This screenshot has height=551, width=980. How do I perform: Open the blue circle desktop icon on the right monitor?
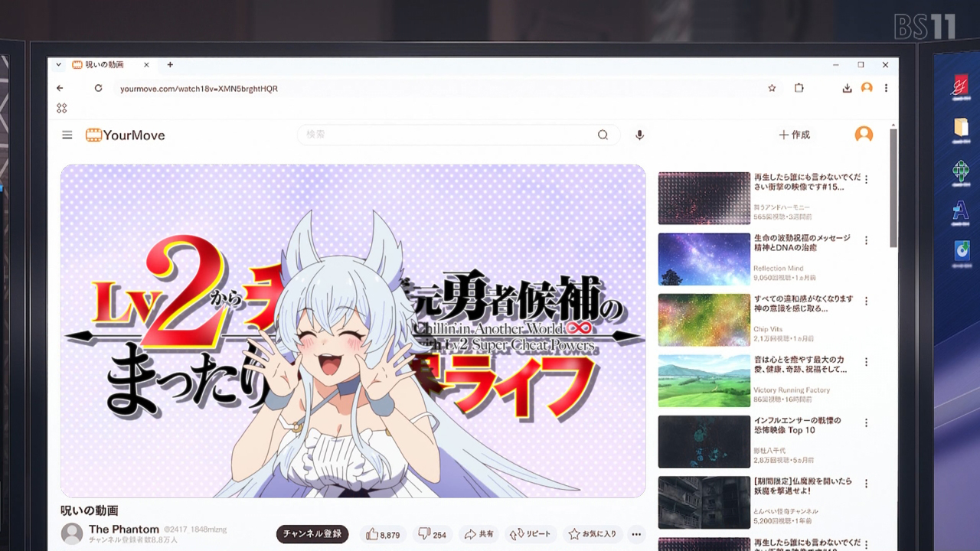962,251
